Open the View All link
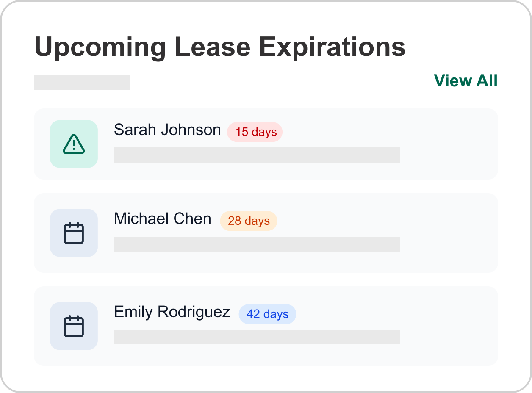Viewport: 532px width, 393px height. coord(465,81)
